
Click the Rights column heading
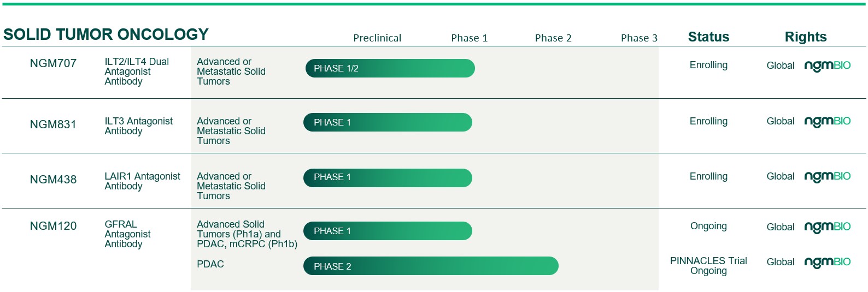(x=806, y=37)
